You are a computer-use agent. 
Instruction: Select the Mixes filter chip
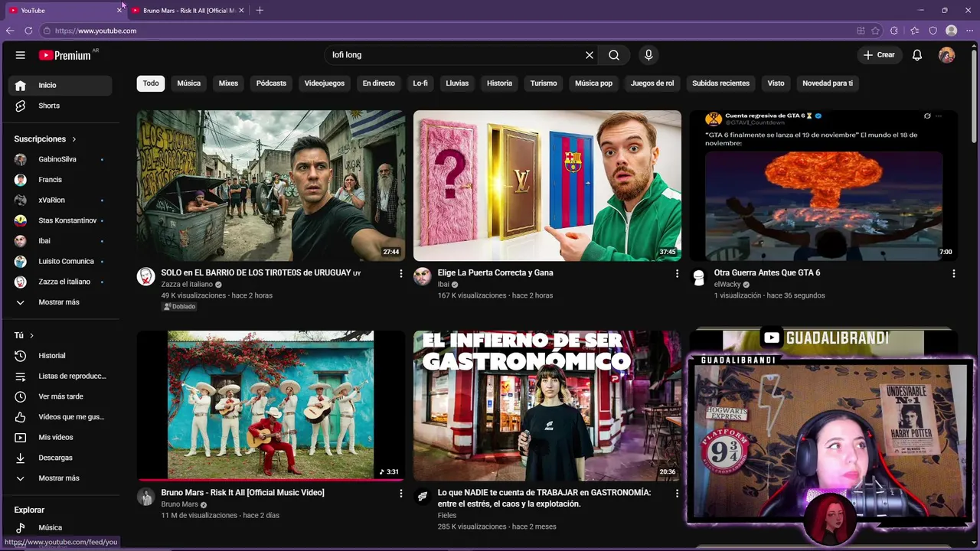(x=228, y=83)
